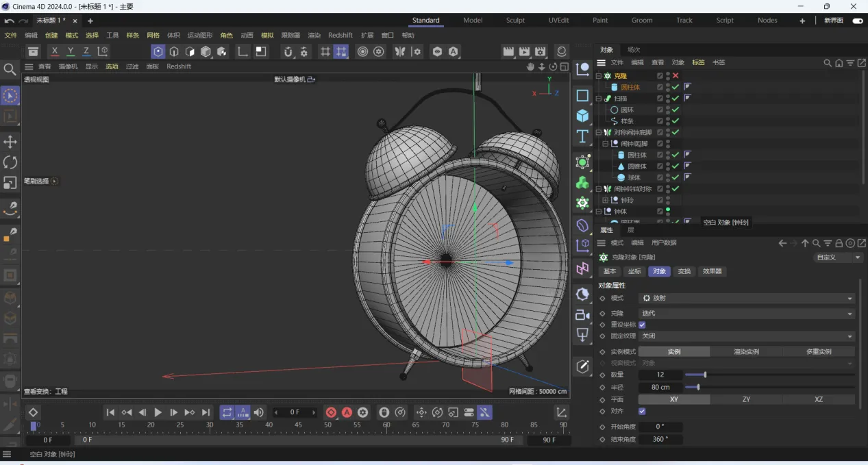Open the 运动图形 menu
The width and height of the screenshot is (868, 465).
point(200,36)
